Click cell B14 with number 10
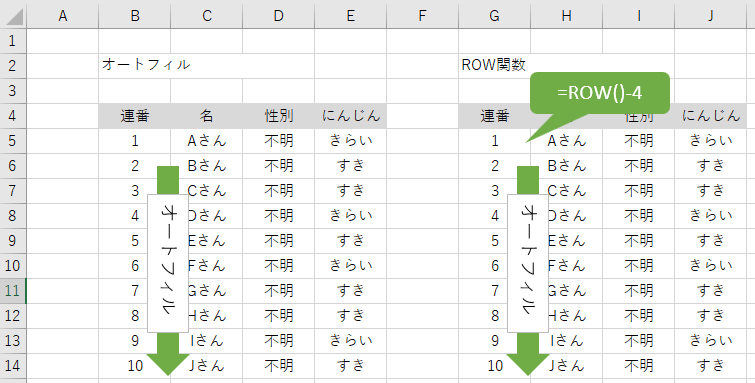The image size is (755, 383). 135,366
